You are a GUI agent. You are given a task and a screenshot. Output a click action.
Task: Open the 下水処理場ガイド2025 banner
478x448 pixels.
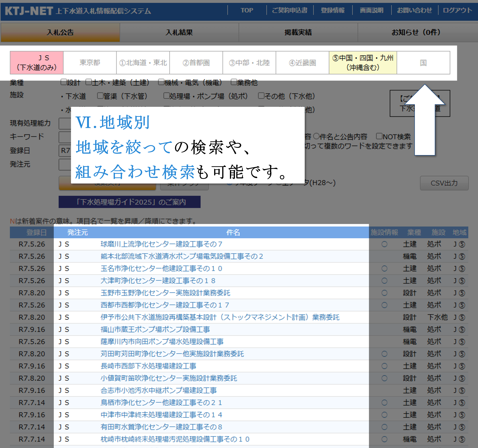pyautogui.click(x=129, y=202)
